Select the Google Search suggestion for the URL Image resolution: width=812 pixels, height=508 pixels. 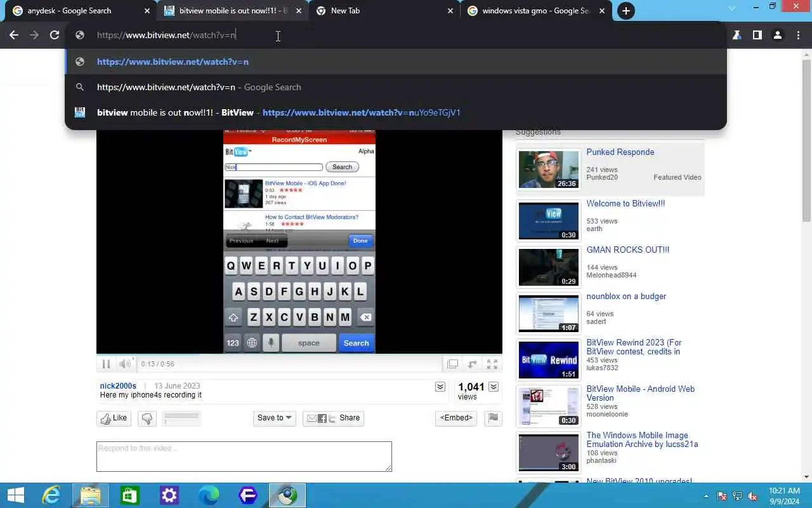point(396,87)
